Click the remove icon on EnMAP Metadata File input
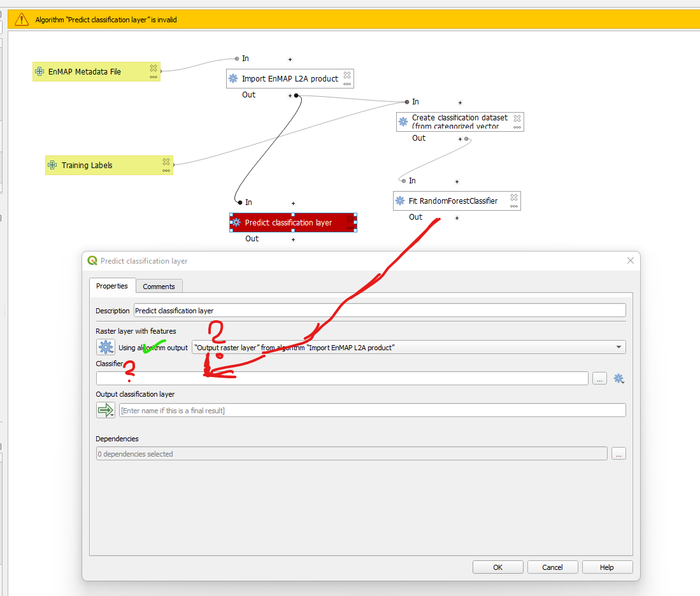The image size is (700, 596). [154, 67]
